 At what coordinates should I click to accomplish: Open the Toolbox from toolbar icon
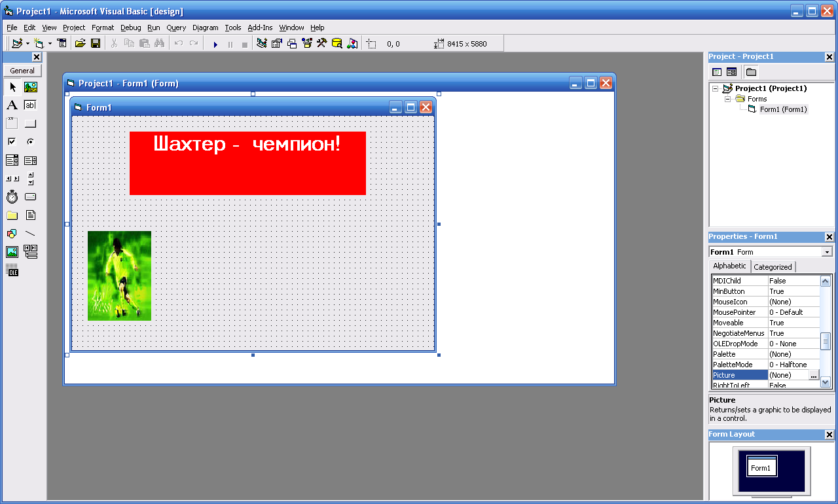coord(322,44)
